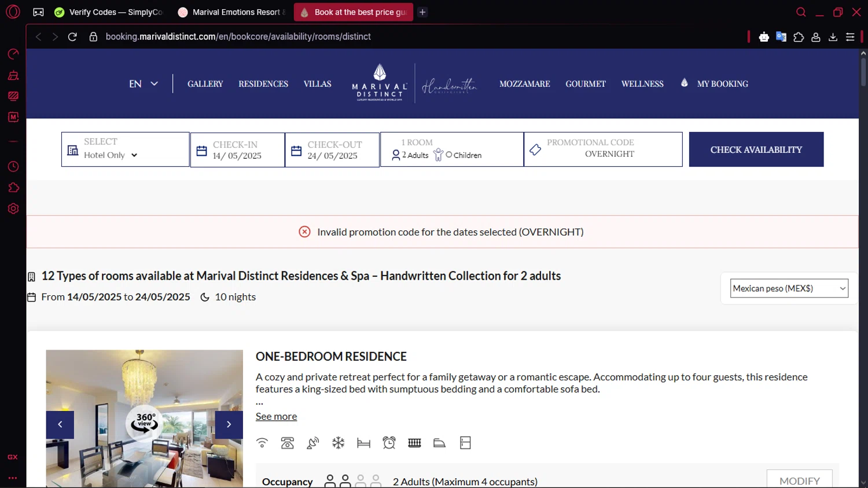Open the profile account icon

[x=816, y=37]
